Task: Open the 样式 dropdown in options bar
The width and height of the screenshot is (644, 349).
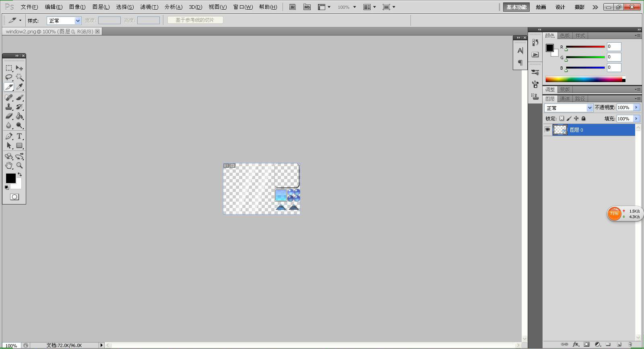Action: point(64,21)
